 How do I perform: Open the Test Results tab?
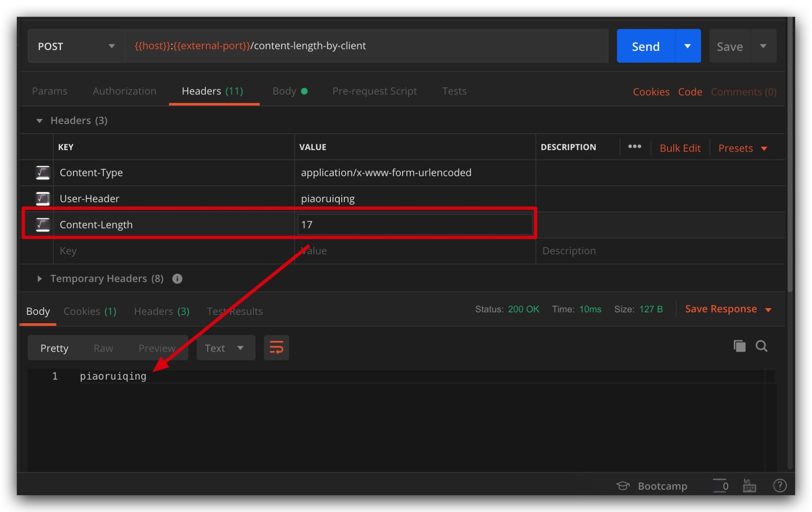click(x=235, y=311)
